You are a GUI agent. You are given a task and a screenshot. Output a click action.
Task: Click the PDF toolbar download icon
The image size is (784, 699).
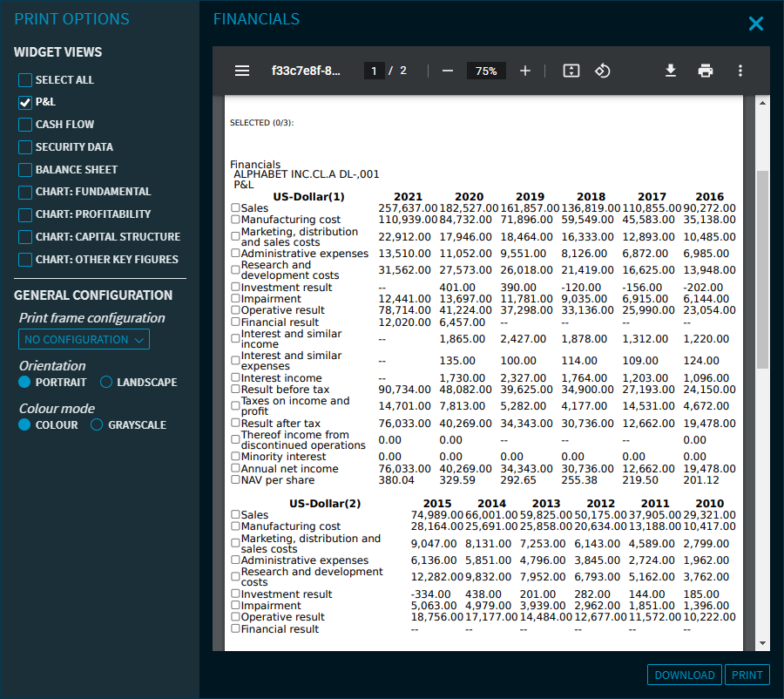pos(671,71)
